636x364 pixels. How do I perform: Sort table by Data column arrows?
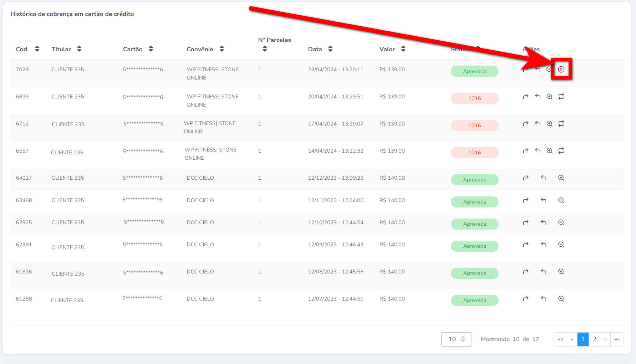(x=330, y=49)
